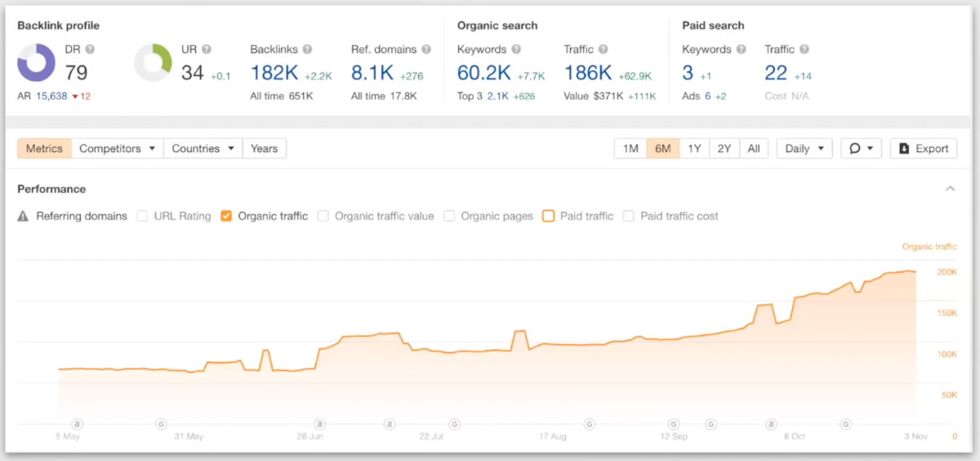
Task: Select the 6M time range
Action: pos(662,149)
